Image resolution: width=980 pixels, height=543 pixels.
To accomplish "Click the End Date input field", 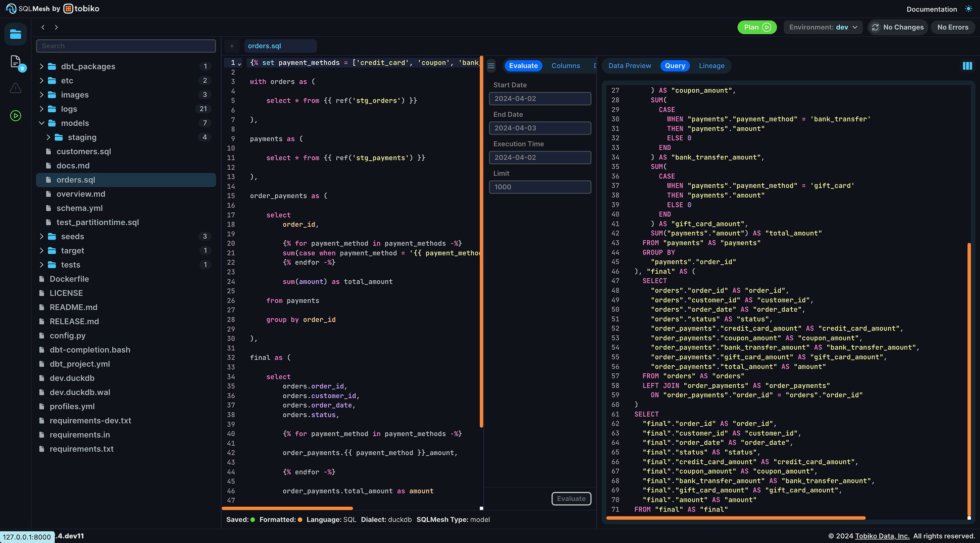I will click(540, 128).
